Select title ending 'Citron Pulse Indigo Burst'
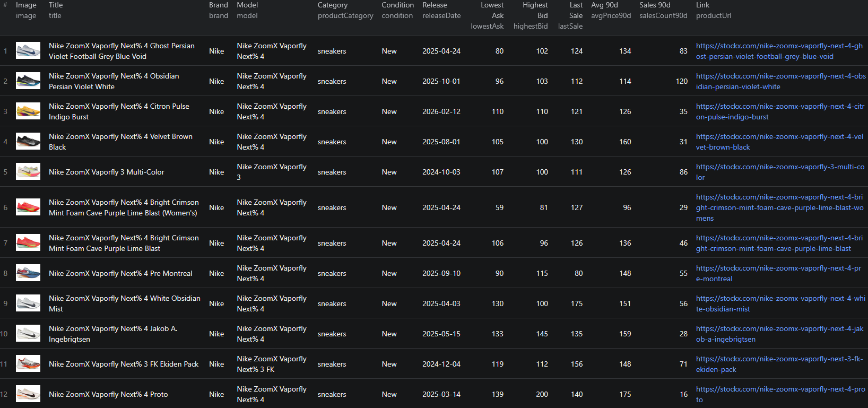 [119, 111]
